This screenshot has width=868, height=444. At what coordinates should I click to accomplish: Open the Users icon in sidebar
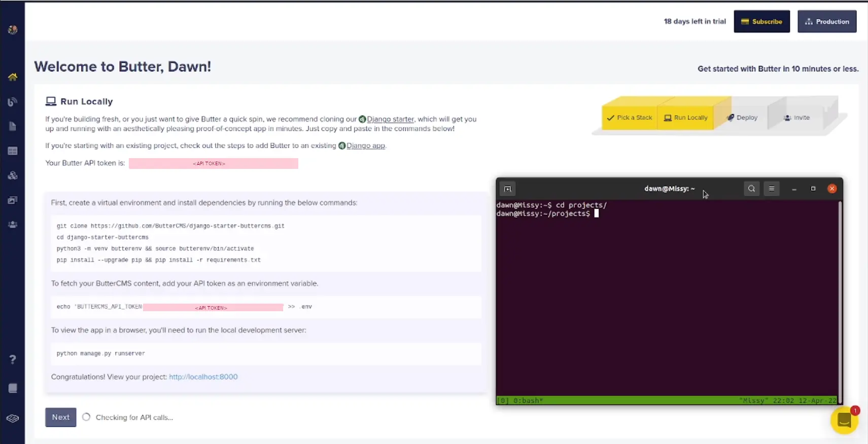point(13,225)
